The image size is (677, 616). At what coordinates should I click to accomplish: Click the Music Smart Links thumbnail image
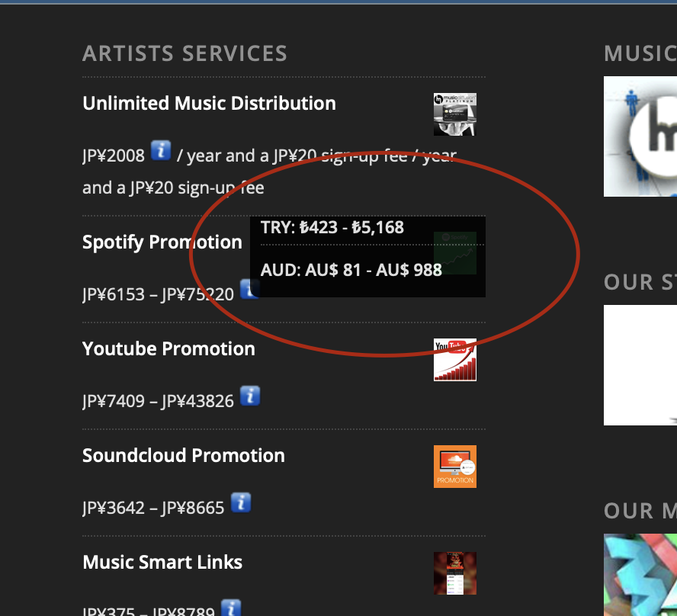click(x=454, y=573)
